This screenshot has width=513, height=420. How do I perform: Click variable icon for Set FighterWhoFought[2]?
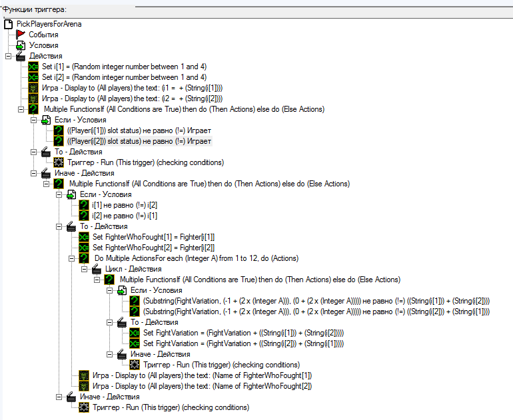[x=84, y=248]
